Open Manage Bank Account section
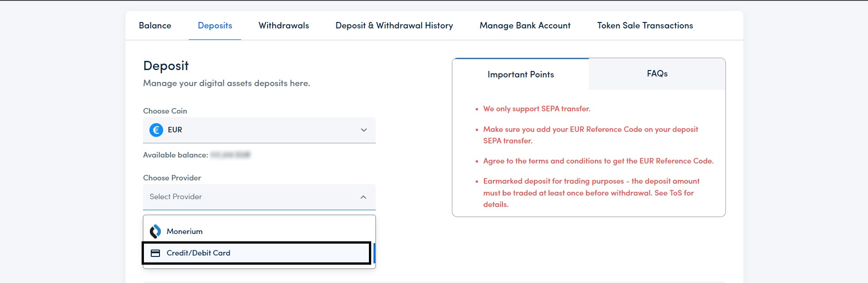 pyautogui.click(x=524, y=25)
